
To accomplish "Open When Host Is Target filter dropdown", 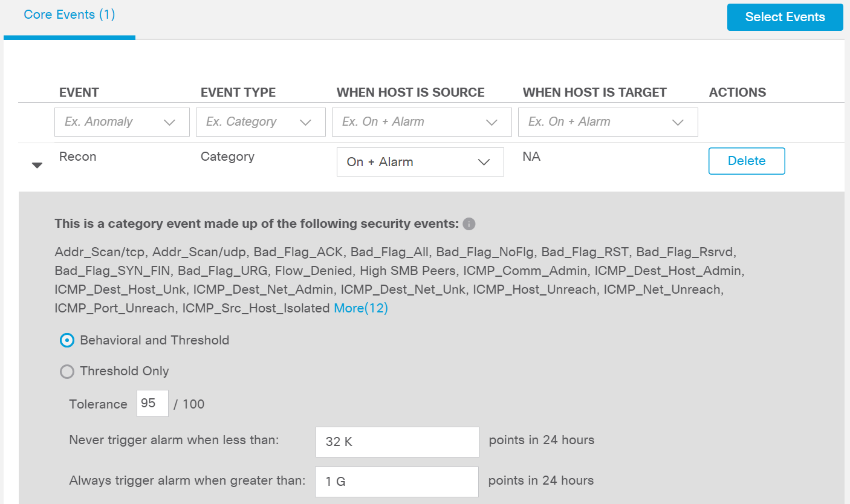I will pyautogui.click(x=608, y=122).
